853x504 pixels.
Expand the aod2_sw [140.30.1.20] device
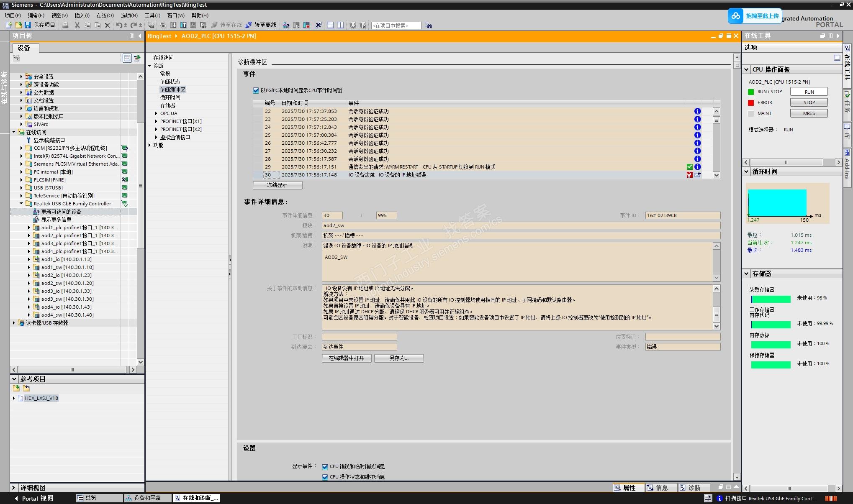[x=29, y=283]
